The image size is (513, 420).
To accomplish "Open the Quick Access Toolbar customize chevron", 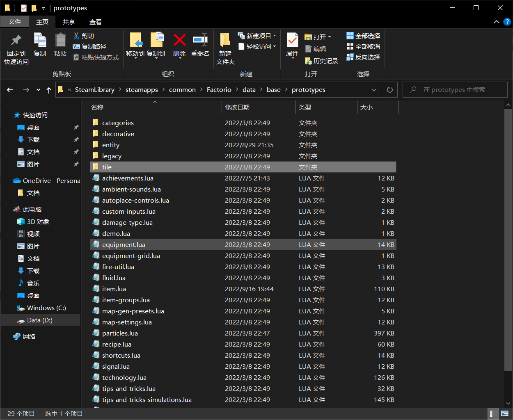I will coord(43,8).
